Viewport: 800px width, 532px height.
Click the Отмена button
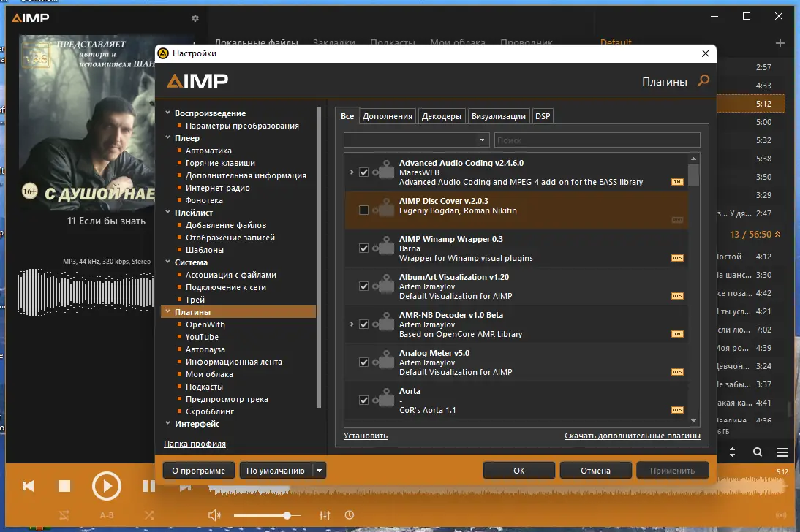595,471
